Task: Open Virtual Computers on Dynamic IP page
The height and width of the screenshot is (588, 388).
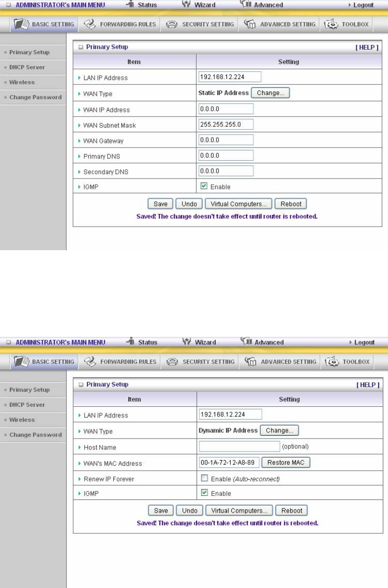Action: pos(239,510)
